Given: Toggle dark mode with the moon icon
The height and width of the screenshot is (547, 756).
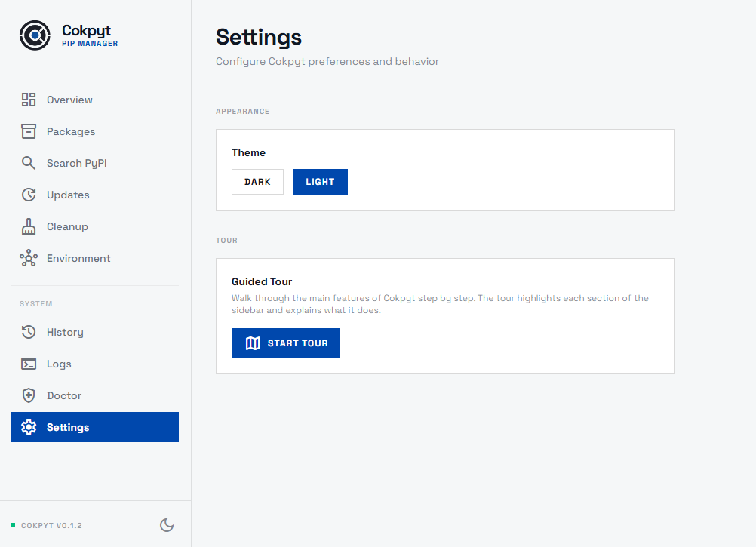Looking at the screenshot, I should click(167, 524).
